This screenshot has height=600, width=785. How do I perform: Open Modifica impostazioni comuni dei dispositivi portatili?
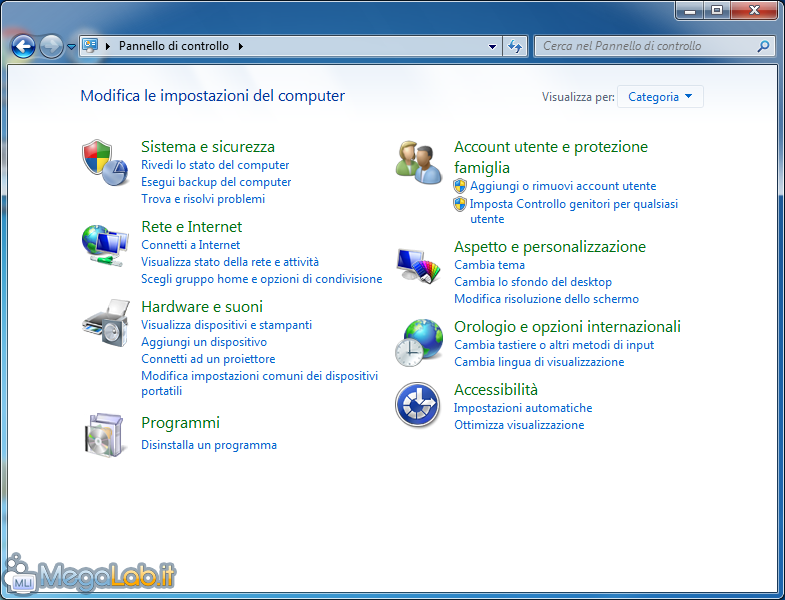pos(259,383)
